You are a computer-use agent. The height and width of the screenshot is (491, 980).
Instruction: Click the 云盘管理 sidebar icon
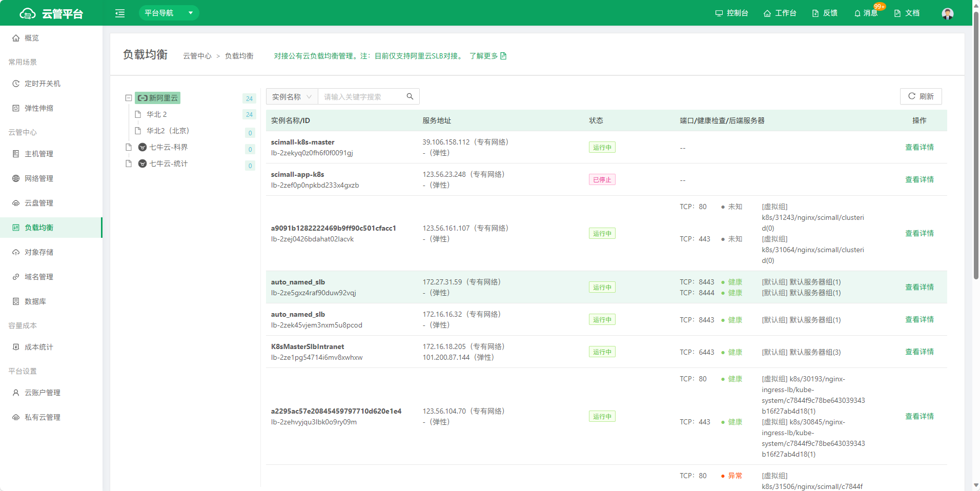click(16, 203)
